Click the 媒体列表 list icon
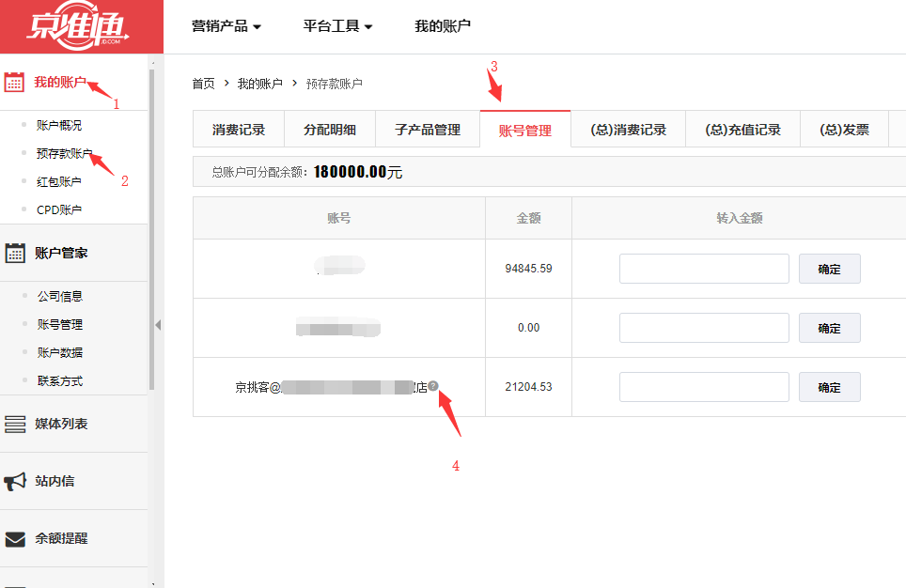 point(15,424)
